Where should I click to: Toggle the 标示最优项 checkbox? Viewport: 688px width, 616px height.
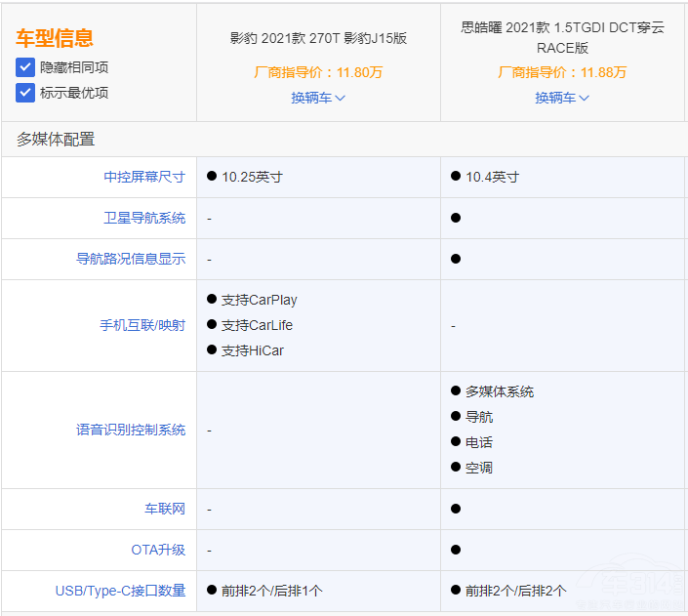point(25,93)
